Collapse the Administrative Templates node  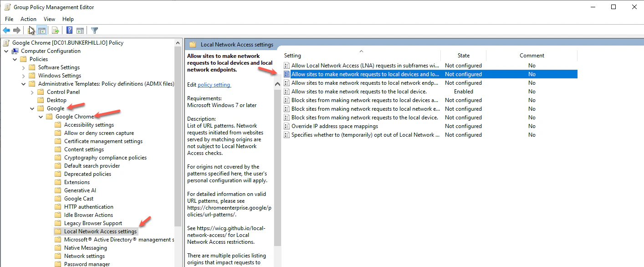[24, 84]
